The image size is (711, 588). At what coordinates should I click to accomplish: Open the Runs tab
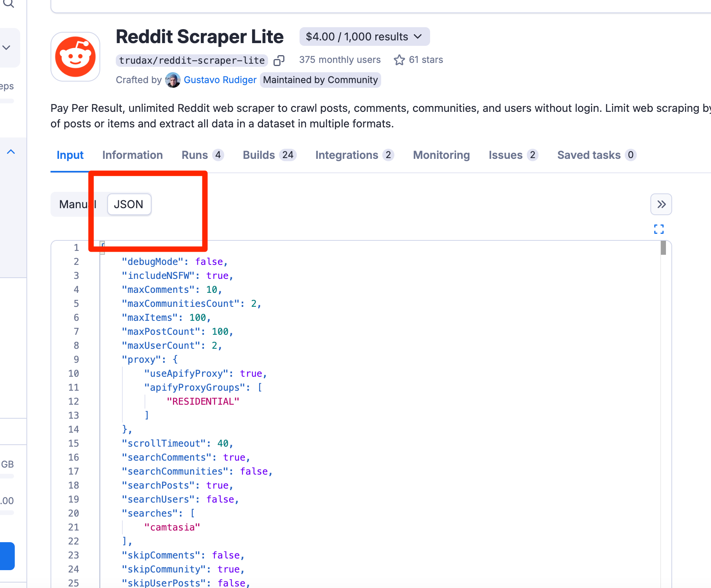[x=202, y=155]
